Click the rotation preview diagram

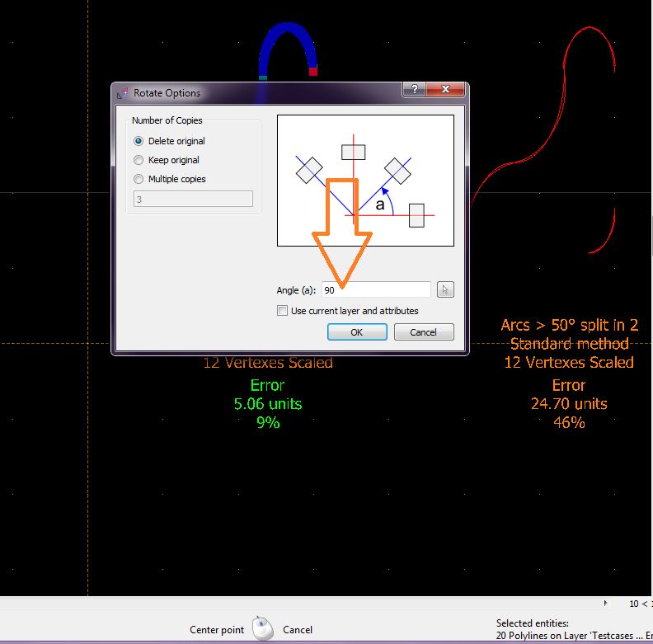pos(365,180)
